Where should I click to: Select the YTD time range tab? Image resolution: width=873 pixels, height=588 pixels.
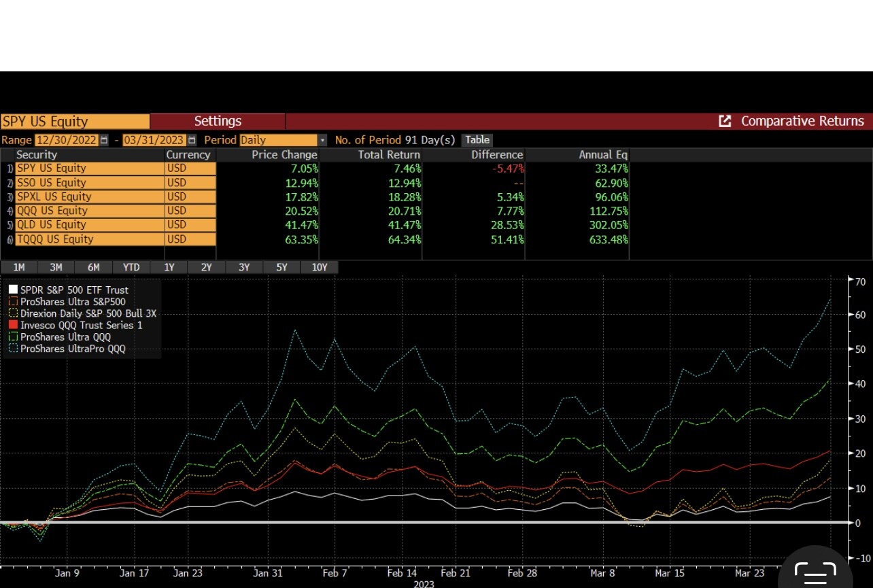tap(131, 267)
